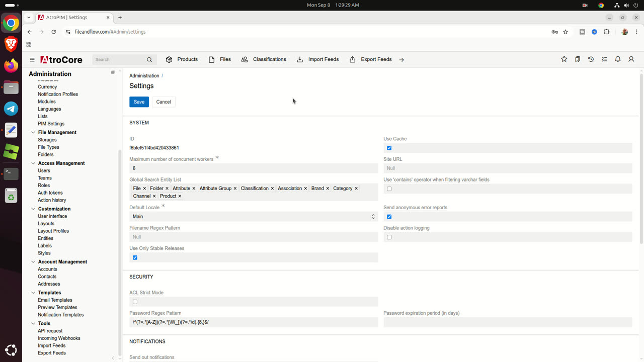Click the Filename Regex Pattern field
644x362 pixels.
tap(254, 237)
